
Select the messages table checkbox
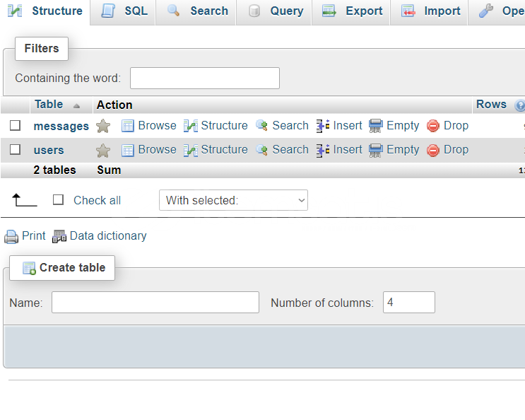click(x=15, y=125)
